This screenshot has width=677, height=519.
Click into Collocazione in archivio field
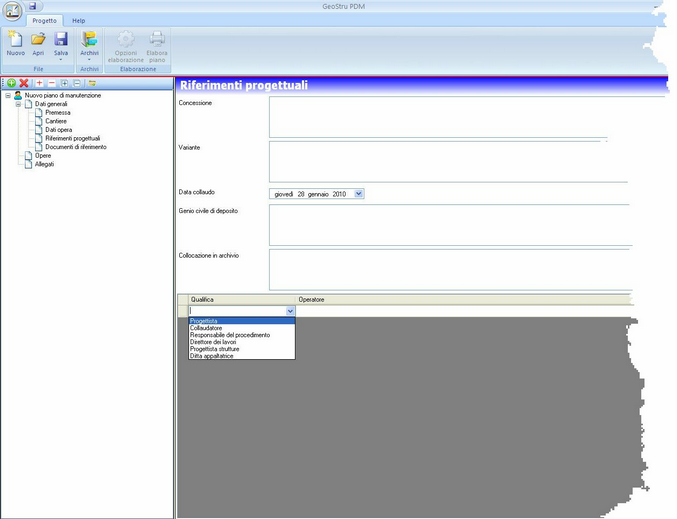(x=450, y=270)
